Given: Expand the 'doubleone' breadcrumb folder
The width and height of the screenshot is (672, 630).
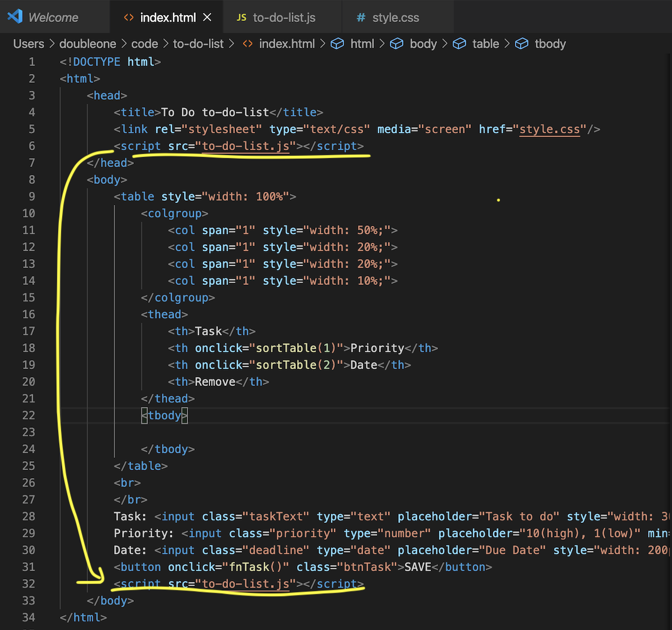Looking at the screenshot, I should coord(88,43).
